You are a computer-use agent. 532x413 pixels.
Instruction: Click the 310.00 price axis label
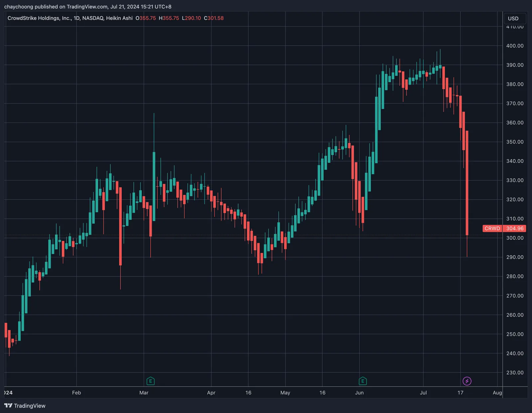pyautogui.click(x=515, y=219)
